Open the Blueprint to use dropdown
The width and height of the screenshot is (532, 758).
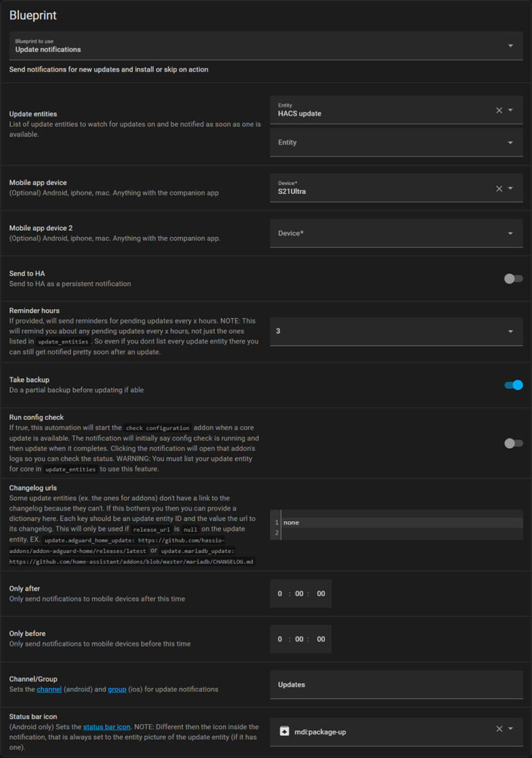pos(266,46)
